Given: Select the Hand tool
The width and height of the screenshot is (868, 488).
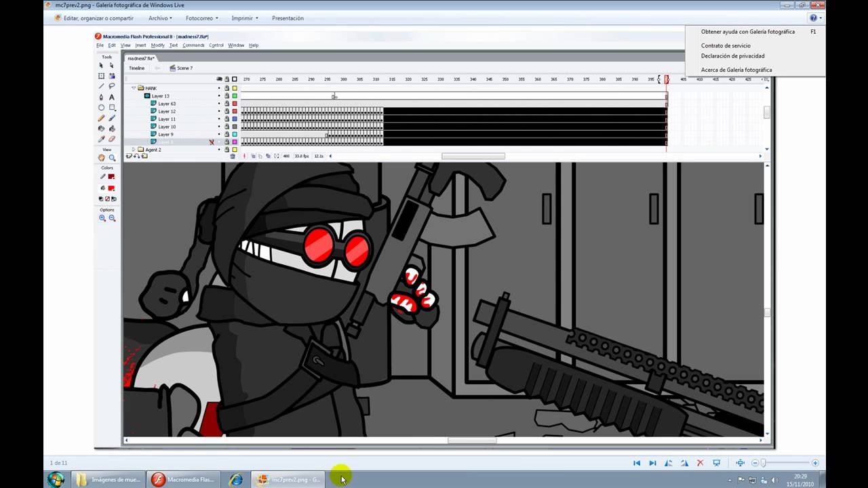Looking at the screenshot, I should [x=102, y=158].
